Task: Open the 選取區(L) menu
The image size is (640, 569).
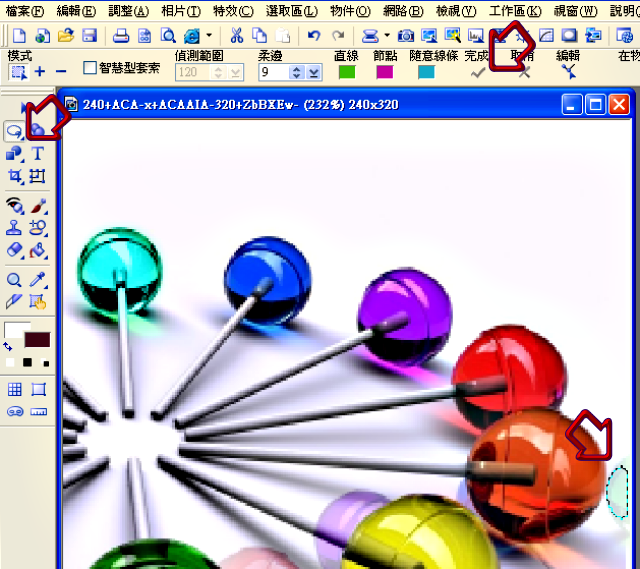Action: [291, 11]
